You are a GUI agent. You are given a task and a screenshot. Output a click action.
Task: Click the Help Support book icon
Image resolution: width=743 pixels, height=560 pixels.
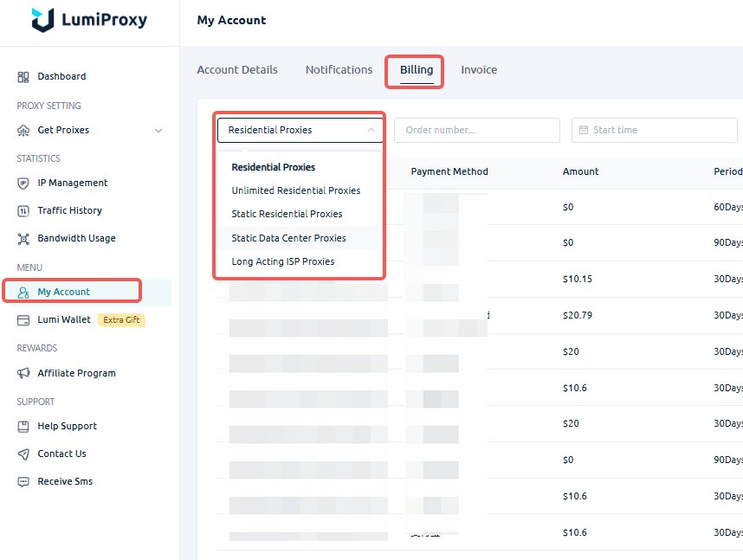(23, 427)
